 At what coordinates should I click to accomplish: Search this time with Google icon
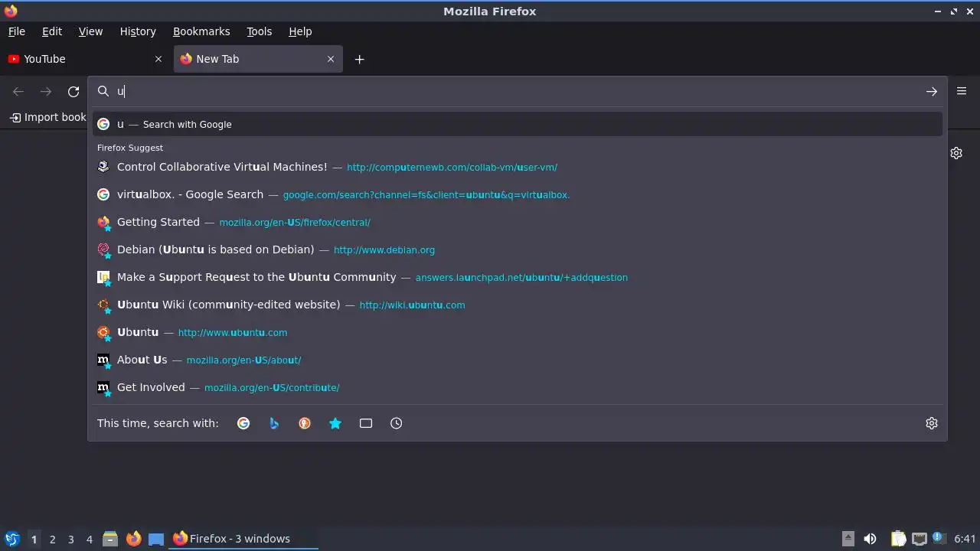point(243,423)
